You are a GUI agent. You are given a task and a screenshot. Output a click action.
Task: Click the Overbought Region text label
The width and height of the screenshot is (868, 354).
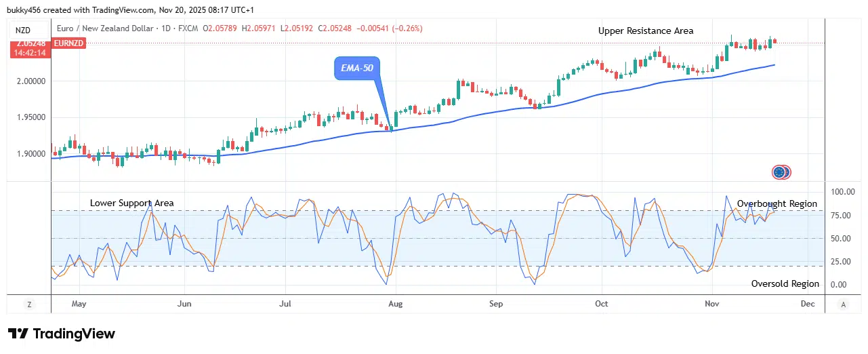pos(777,203)
